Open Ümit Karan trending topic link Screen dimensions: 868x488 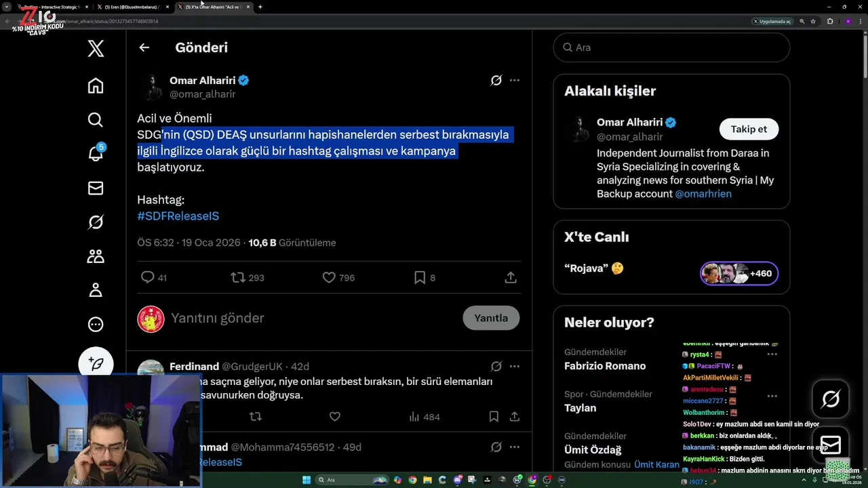[656, 464]
